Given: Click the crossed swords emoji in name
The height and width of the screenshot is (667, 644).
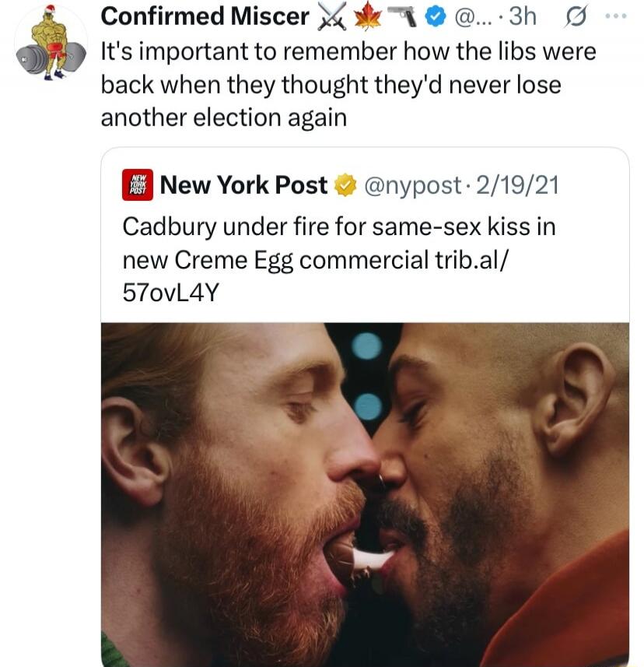Looking at the screenshot, I should point(331,18).
